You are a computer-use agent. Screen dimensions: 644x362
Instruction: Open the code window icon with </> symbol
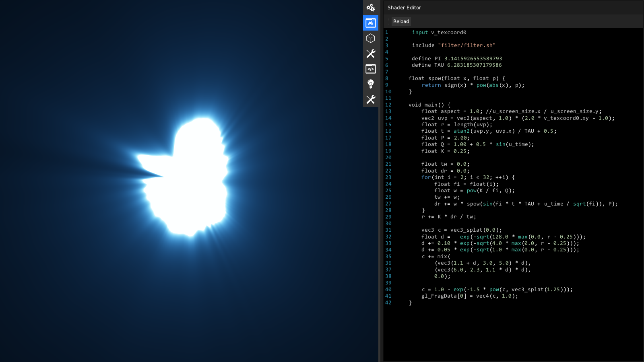tap(371, 69)
